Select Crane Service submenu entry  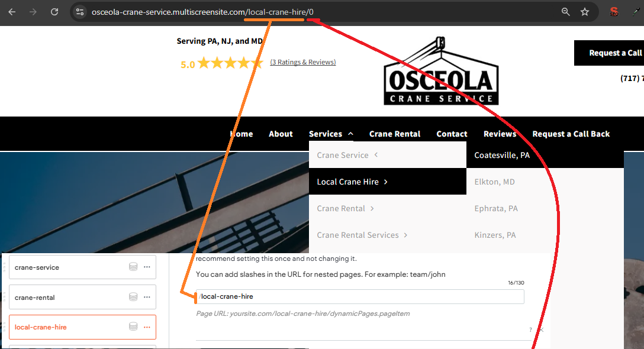[x=387, y=155]
